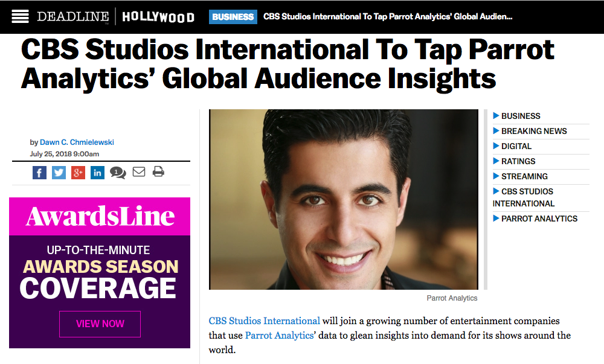604x364 pixels.
Task: Click the truncated article title in header
Action: 388,16
